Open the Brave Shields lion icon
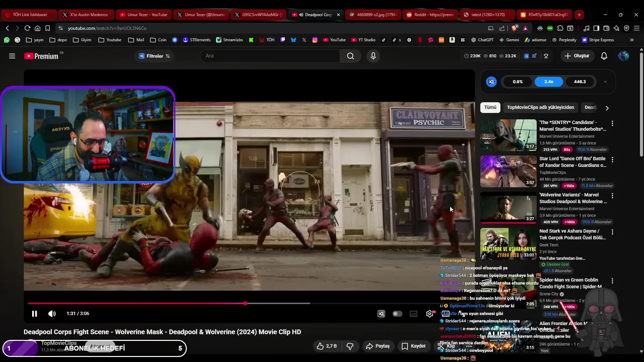Screen dimensions: 644x362 point(514,28)
